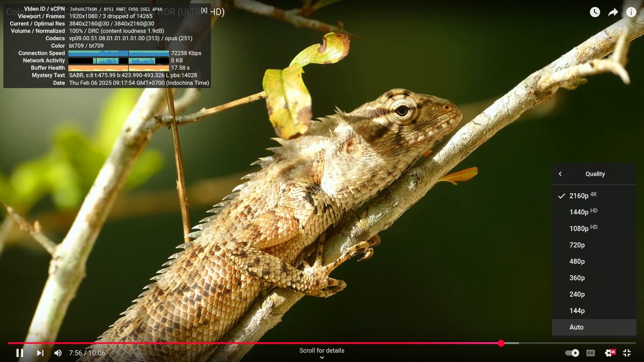Click the Watch later clock icon

(595, 12)
